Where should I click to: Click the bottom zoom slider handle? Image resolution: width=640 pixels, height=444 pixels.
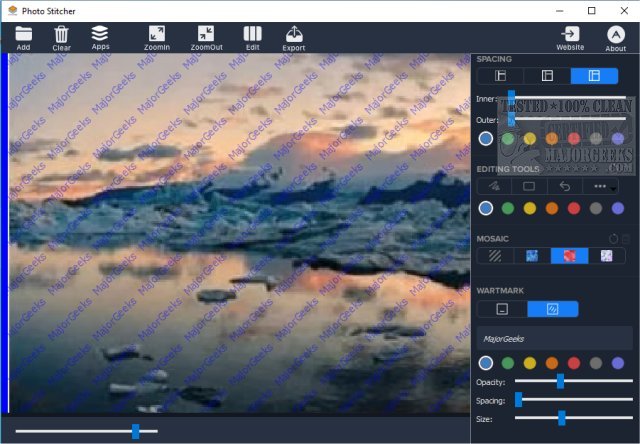point(136,431)
